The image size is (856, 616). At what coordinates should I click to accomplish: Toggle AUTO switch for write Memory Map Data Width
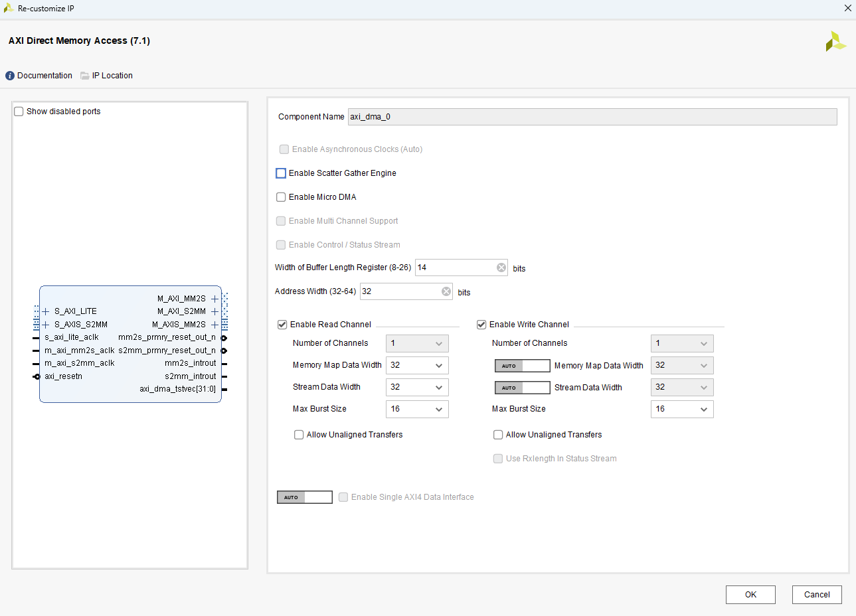523,366
